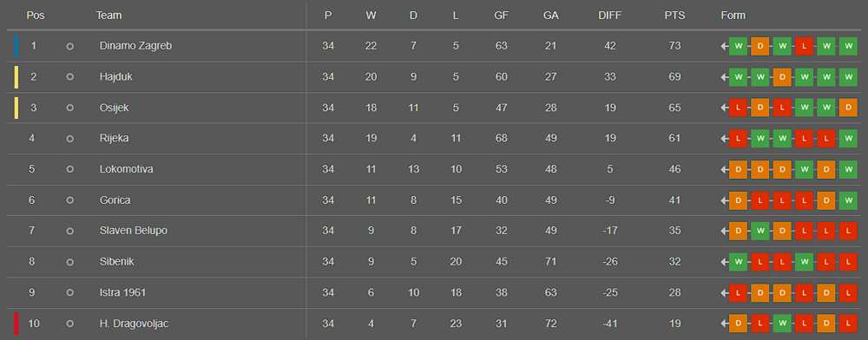Toggle the circle marker next to Lokomotiva

coord(69,170)
